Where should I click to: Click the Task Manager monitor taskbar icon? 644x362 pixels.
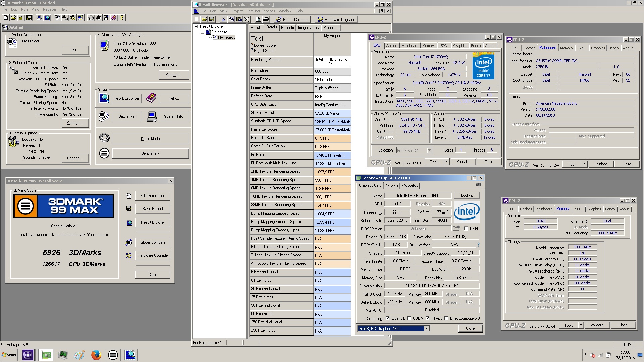[x=63, y=355]
